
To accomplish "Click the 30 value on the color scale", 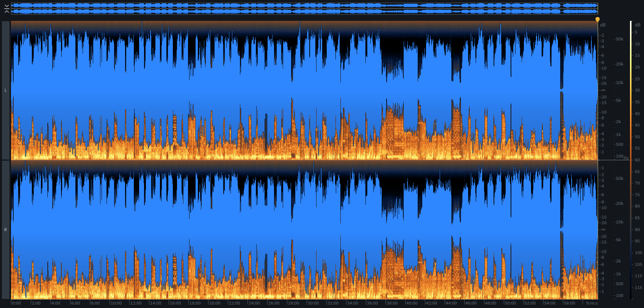I will [x=637, y=90].
